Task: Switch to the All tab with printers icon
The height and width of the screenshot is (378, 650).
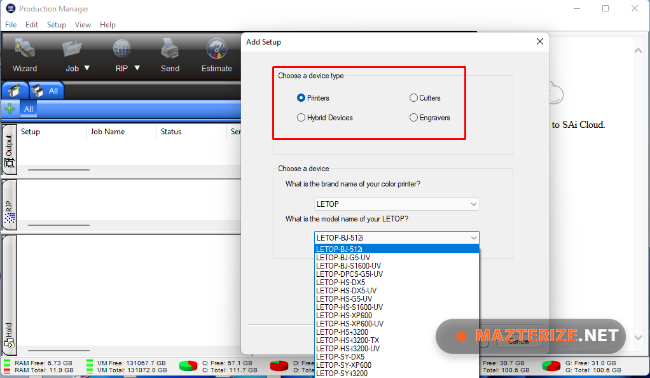Action: (x=46, y=90)
